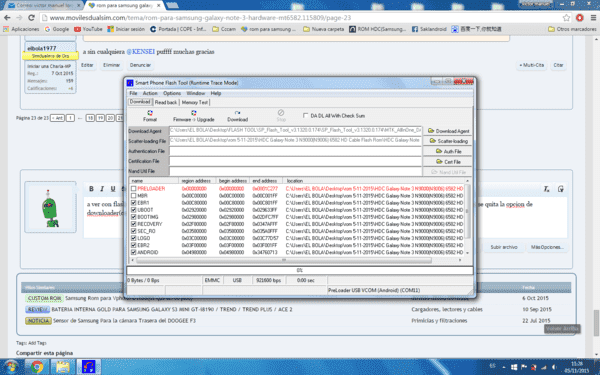
Task: Click the Más Opciones button
Action: coord(547,247)
